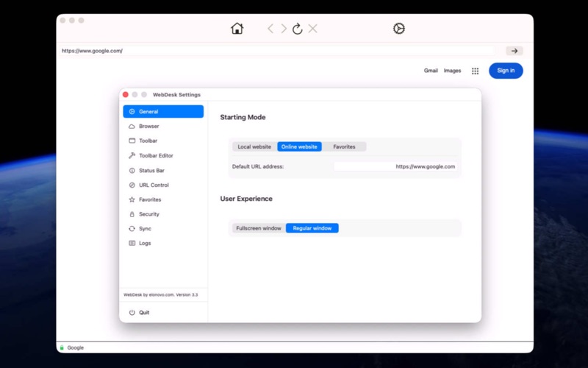Choose Regular window option

312,228
